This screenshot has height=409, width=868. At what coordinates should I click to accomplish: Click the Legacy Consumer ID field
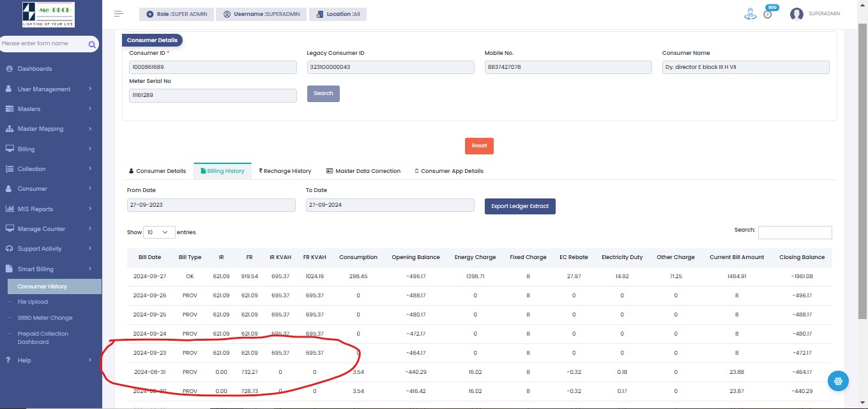pyautogui.click(x=390, y=68)
